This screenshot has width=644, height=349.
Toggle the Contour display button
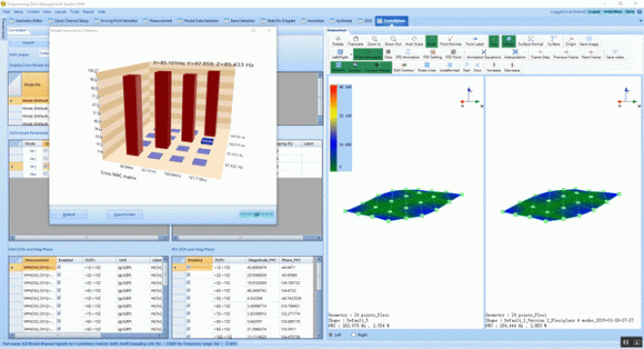[354, 67]
